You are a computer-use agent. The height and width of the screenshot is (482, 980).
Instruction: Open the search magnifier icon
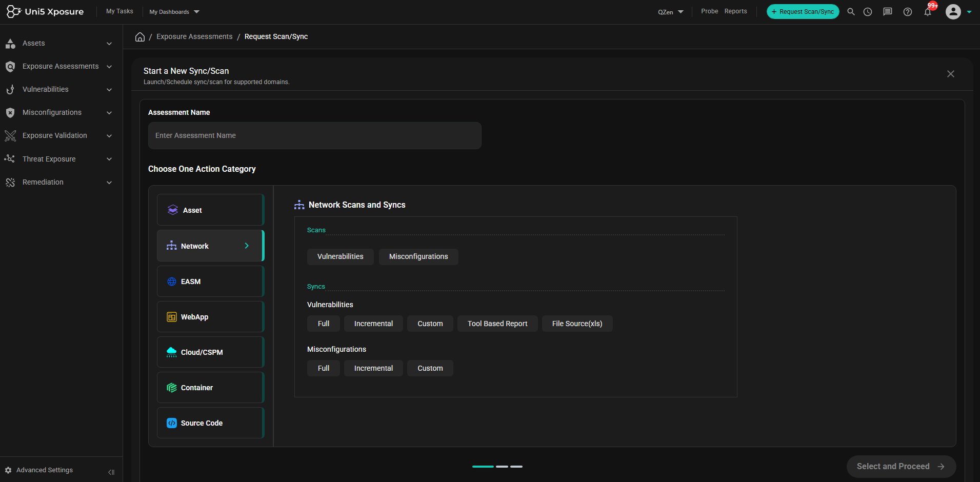click(x=851, y=12)
